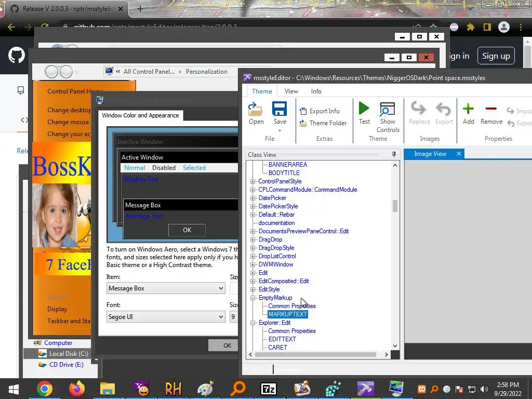Click Class View scroll right arrow
Screen dimensions: 532x399
coord(386,354)
